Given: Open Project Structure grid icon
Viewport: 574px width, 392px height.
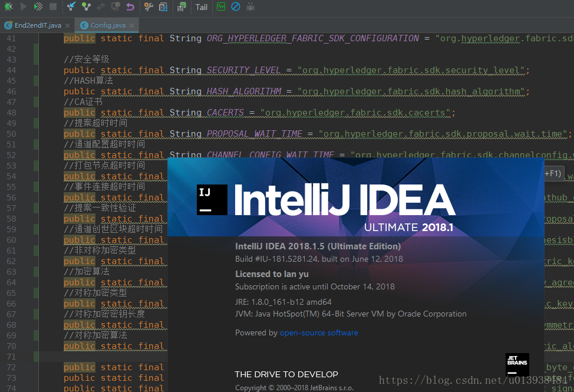Looking at the screenshot, I should [163, 6].
